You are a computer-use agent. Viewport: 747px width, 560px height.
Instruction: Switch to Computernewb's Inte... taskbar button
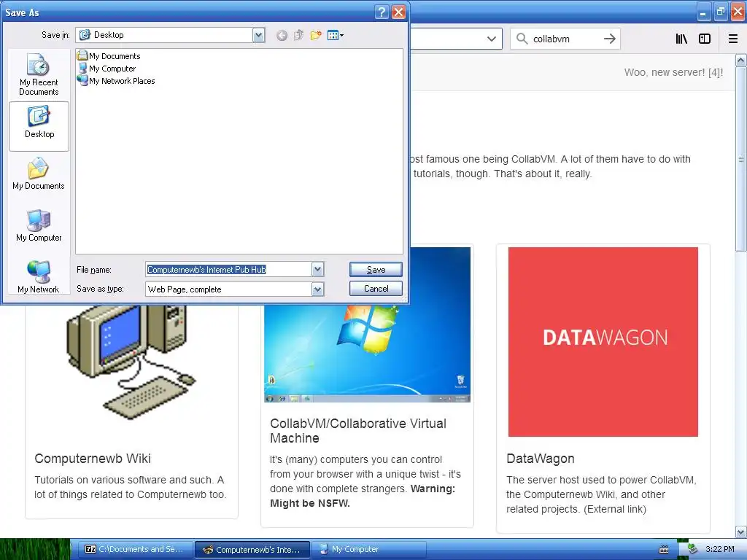point(252,549)
